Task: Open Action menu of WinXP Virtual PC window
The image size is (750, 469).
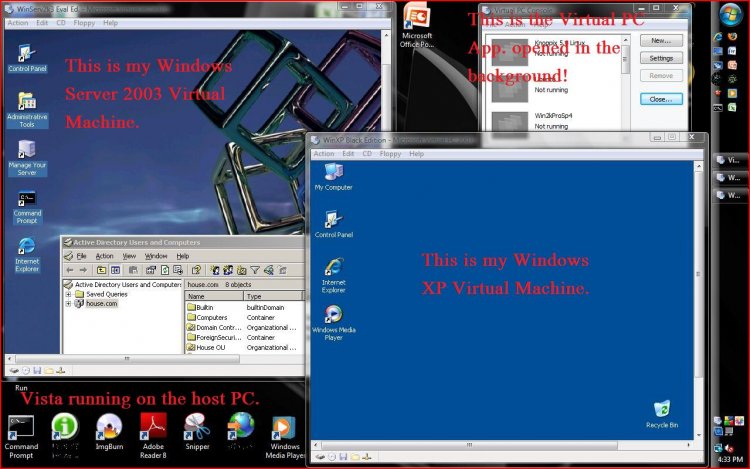Action: point(324,154)
